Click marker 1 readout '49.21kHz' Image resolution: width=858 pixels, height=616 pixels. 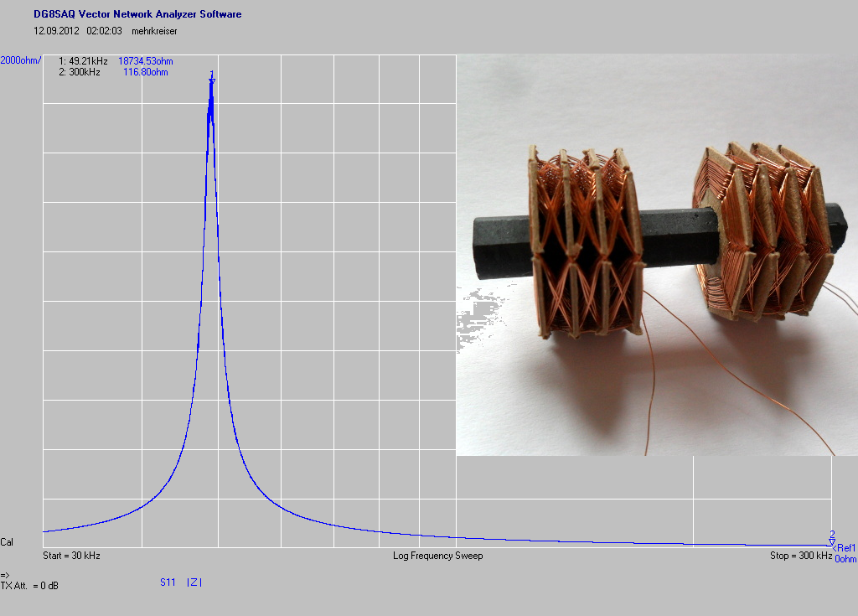pos(88,61)
